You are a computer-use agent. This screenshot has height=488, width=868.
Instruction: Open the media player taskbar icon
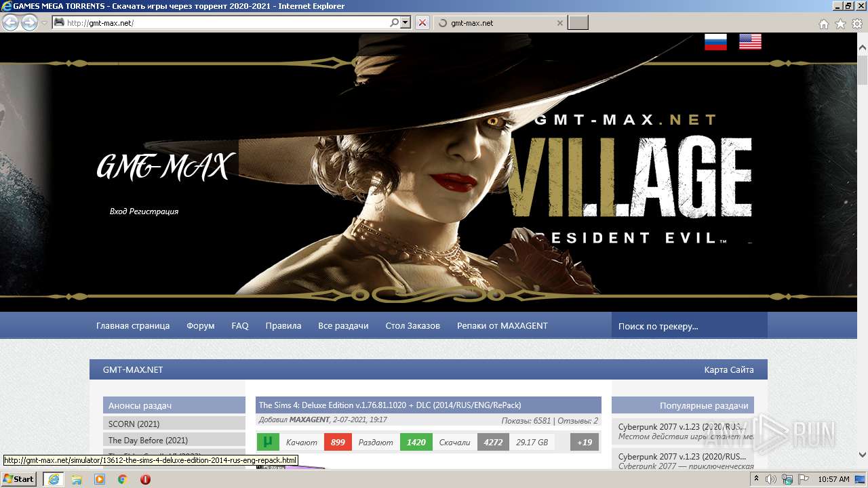(100, 479)
